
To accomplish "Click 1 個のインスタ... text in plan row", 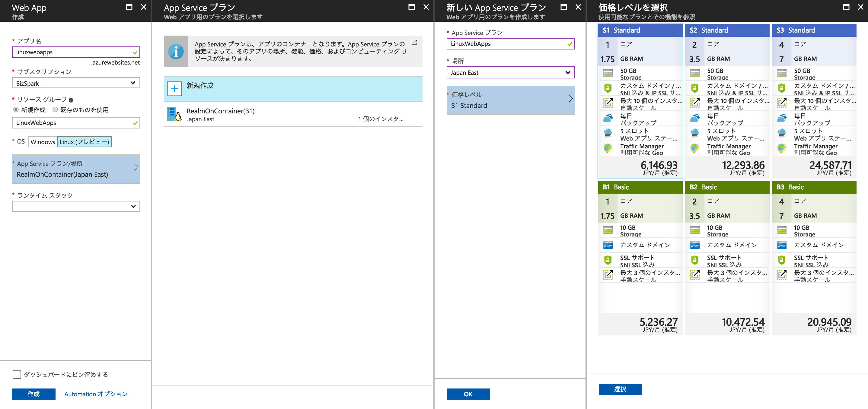I will tap(381, 119).
